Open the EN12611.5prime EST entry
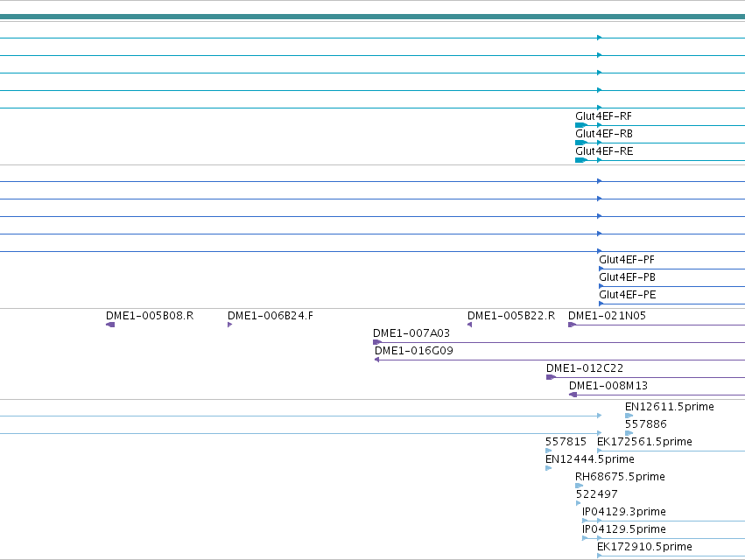This screenshot has height=560, width=745. pyautogui.click(x=670, y=407)
